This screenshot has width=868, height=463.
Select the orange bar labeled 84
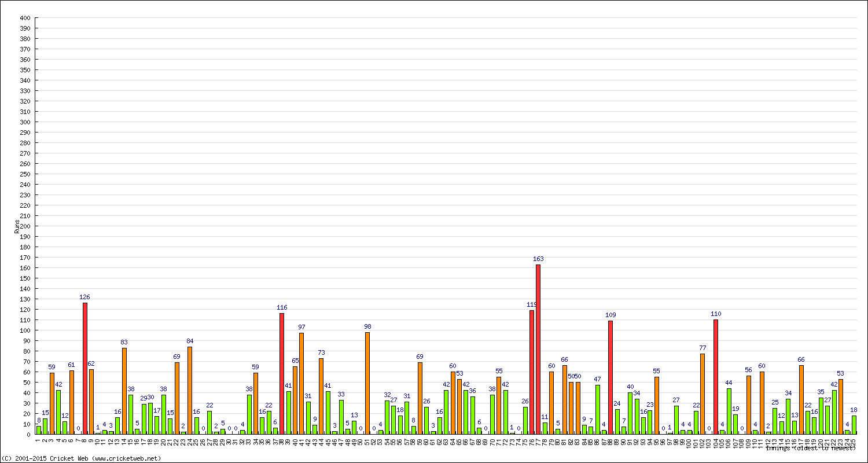[190, 390]
